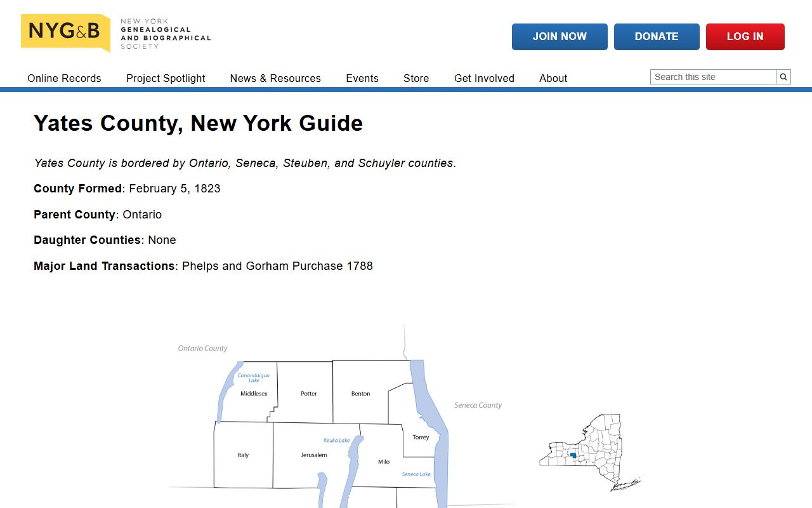
Task: Click the Ontario County map label
Action: pyautogui.click(x=202, y=349)
